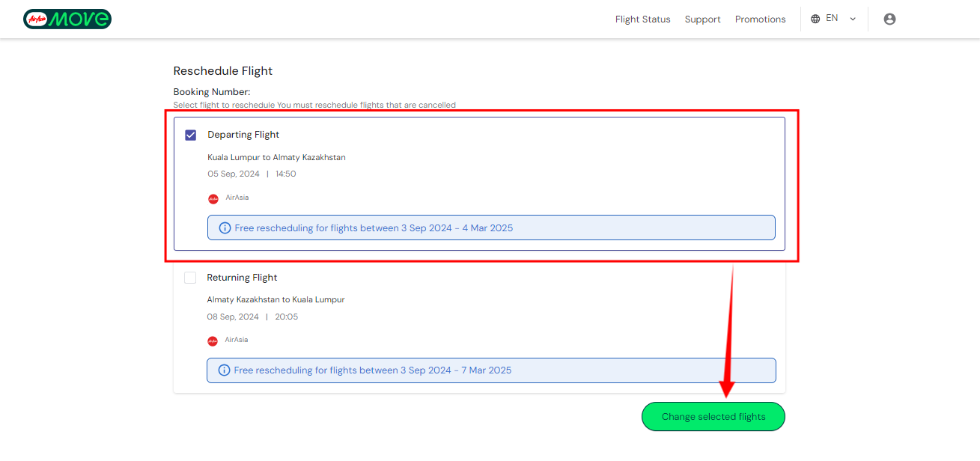Click the Departing Flight title text
Viewport: 980px width, 461px height.
click(x=243, y=135)
